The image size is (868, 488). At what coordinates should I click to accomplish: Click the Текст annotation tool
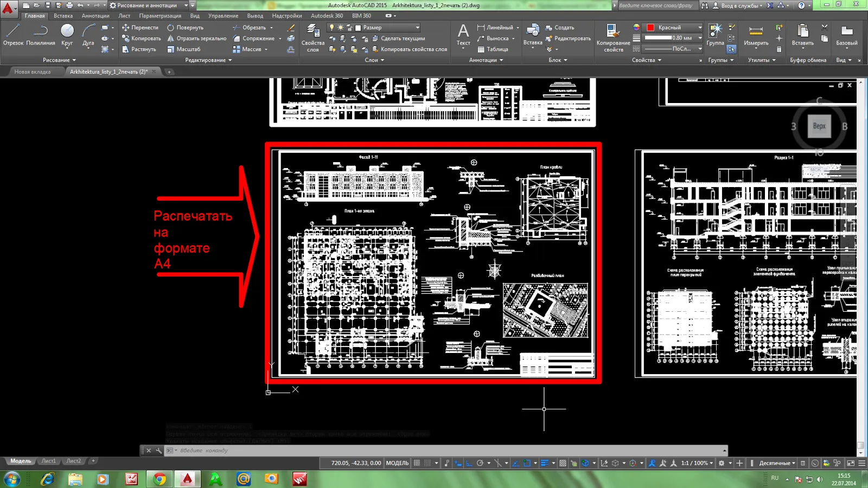coord(463,35)
